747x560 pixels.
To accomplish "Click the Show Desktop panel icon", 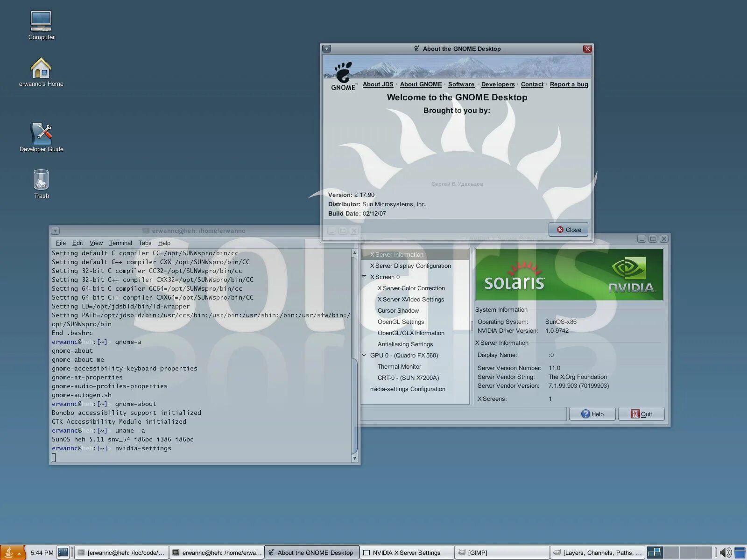I will click(x=63, y=553).
